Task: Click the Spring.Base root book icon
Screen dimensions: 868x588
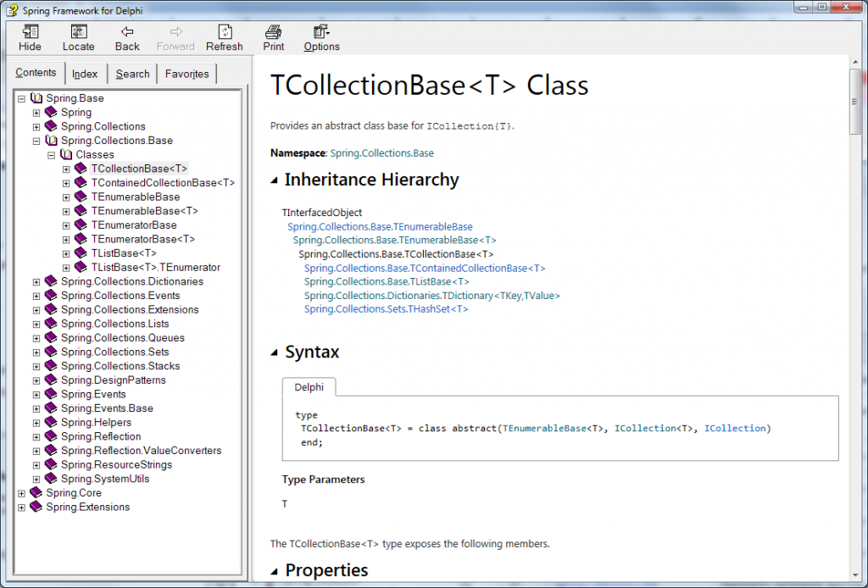Action: [36, 97]
